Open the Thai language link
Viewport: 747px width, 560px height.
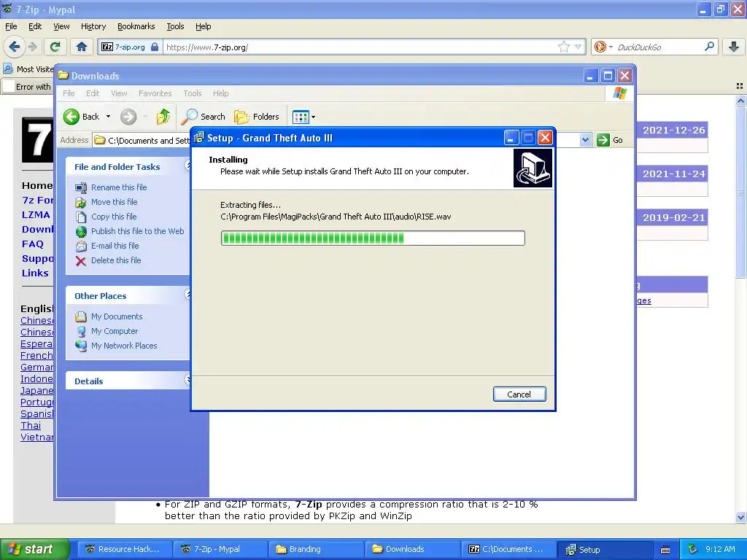point(31,425)
